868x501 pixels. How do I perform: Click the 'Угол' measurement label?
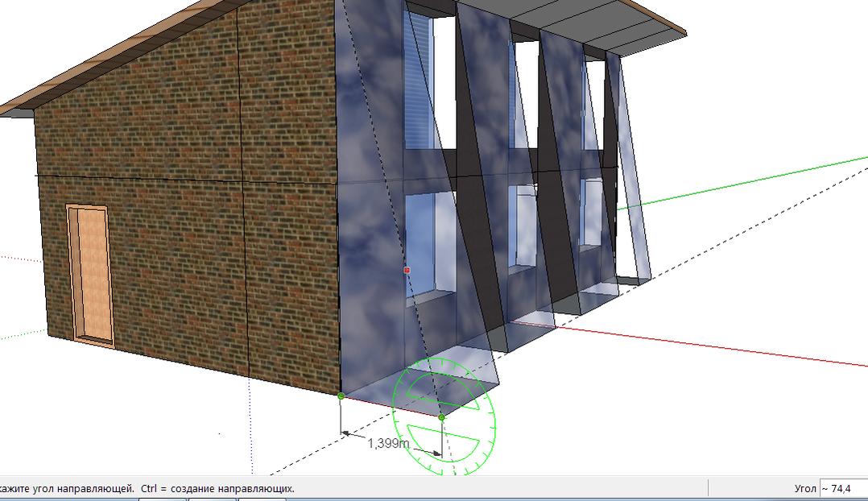(x=805, y=488)
